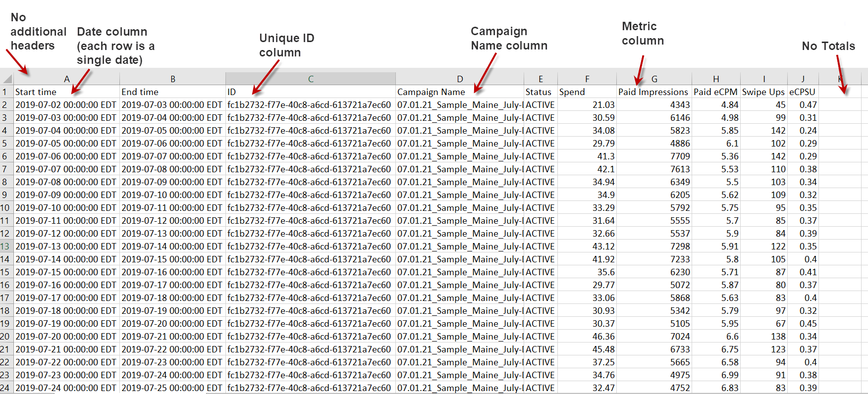868x394 pixels.
Task: Select column F header
Action: pos(587,79)
